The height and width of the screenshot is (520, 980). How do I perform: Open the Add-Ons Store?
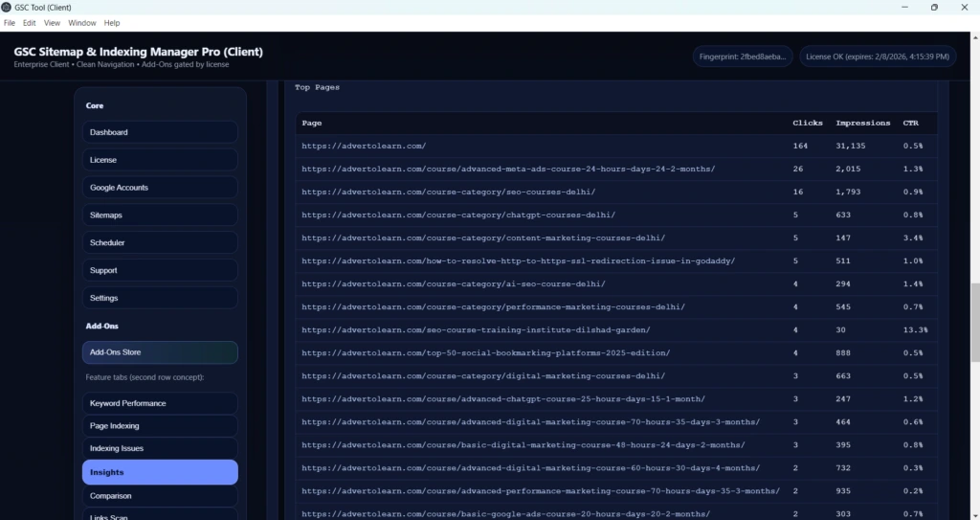pyautogui.click(x=160, y=352)
